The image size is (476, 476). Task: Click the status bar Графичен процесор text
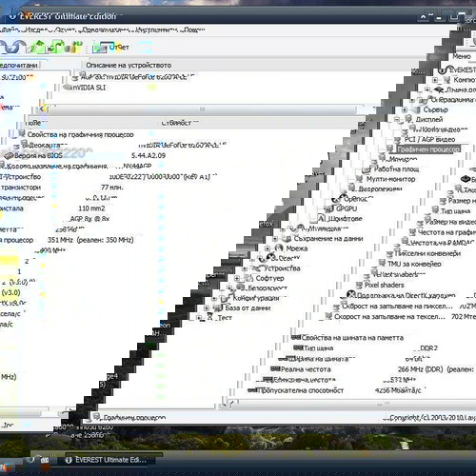point(134,417)
